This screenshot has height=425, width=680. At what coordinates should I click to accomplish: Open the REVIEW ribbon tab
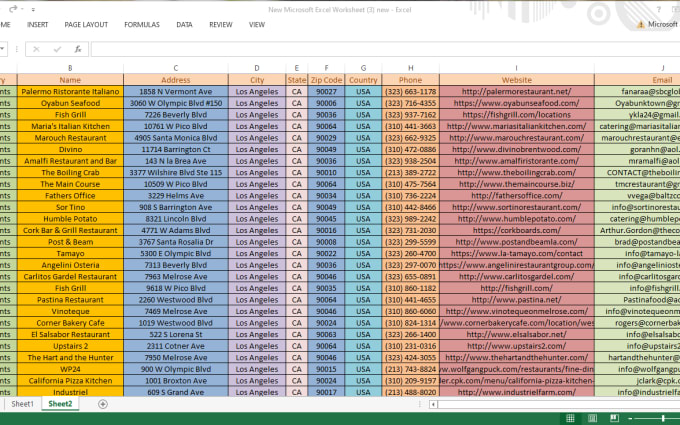[x=221, y=25]
